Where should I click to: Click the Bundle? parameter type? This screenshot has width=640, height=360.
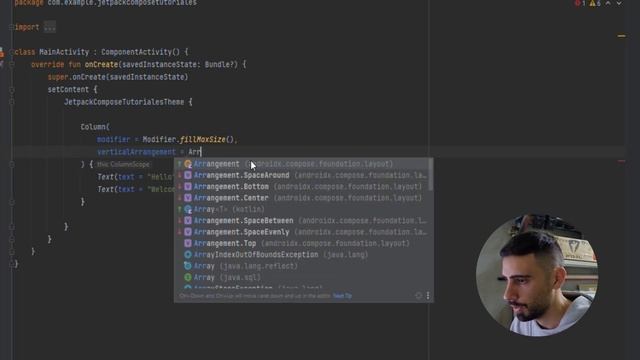pyautogui.click(x=221, y=64)
